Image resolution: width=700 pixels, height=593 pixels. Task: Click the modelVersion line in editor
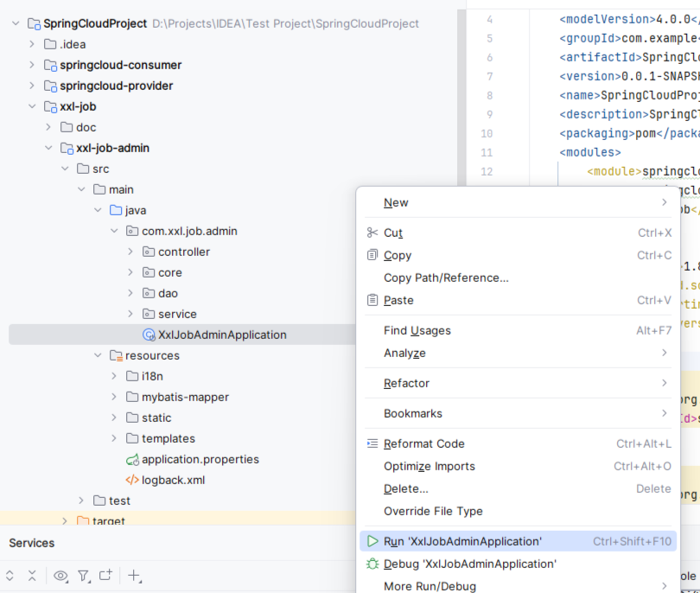[629, 20]
